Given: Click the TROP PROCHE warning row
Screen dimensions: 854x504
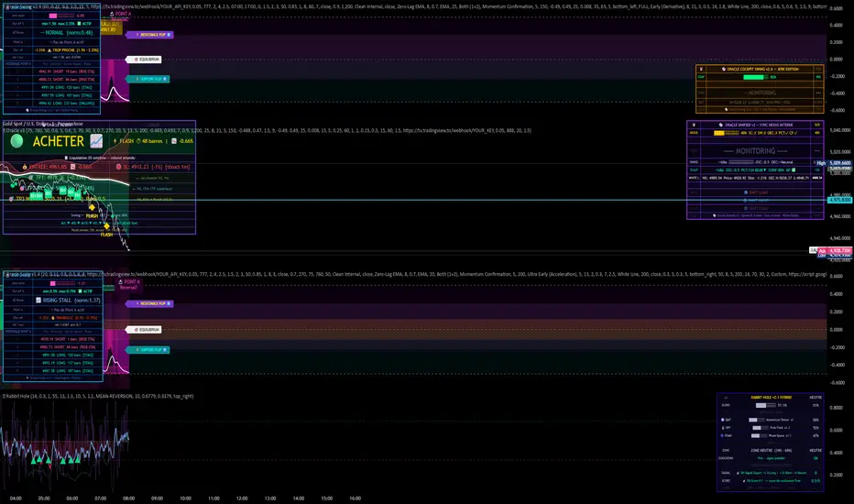Looking at the screenshot, I should (x=67, y=50).
